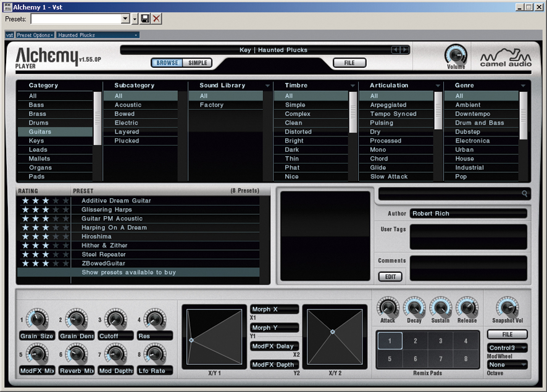
Task: Click the red X delete preset icon
Action: point(156,19)
